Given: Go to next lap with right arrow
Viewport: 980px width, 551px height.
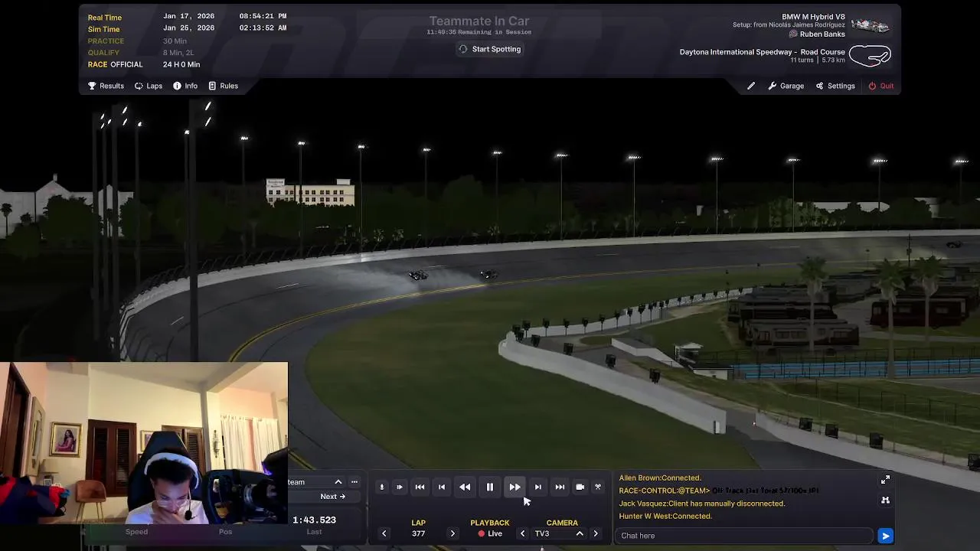Looking at the screenshot, I should (x=452, y=533).
